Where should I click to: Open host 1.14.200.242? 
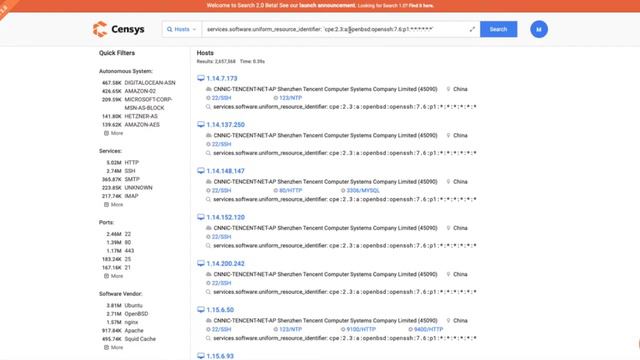(x=225, y=264)
